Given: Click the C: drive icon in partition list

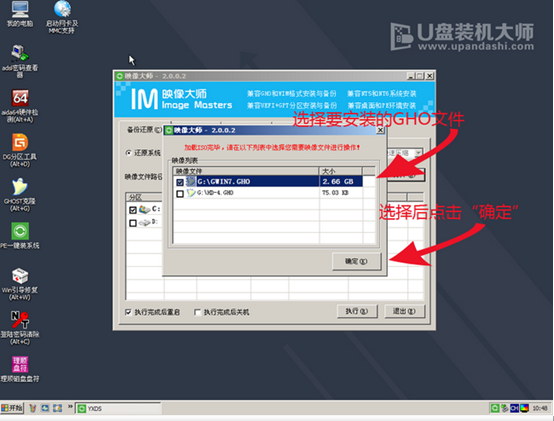Looking at the screenshot, I should 144,209.
